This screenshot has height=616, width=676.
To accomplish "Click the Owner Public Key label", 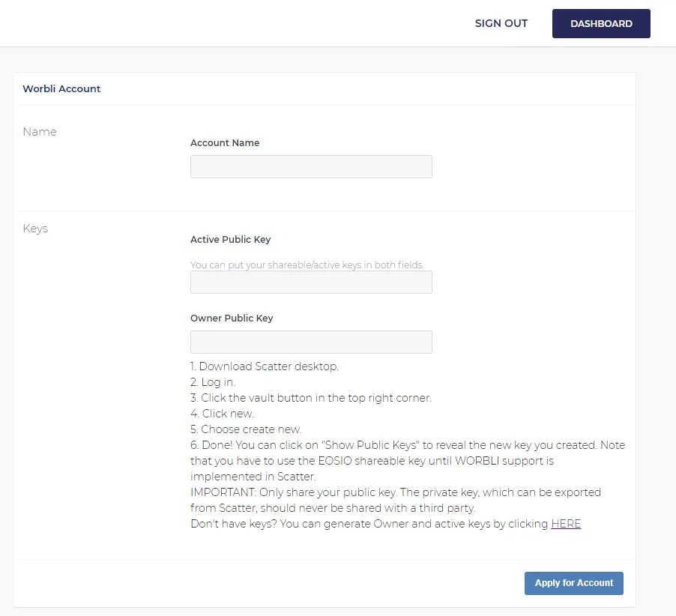I will click(x=232, y=318).
